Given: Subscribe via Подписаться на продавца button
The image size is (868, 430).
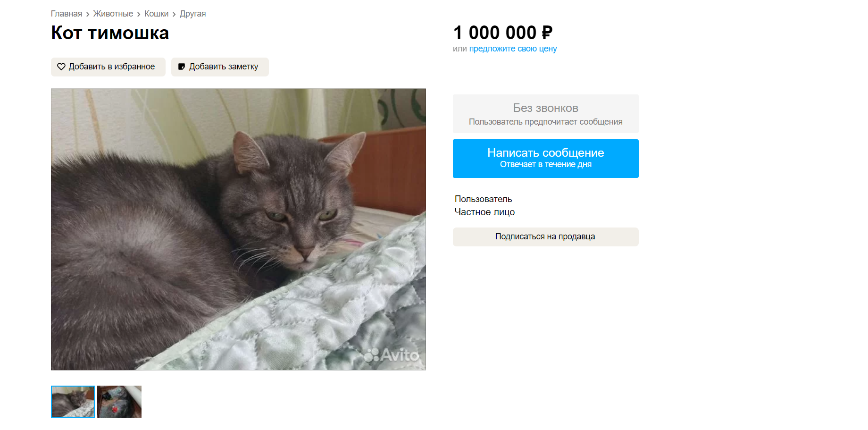Looking at the screenshot, I should point(546,237).
